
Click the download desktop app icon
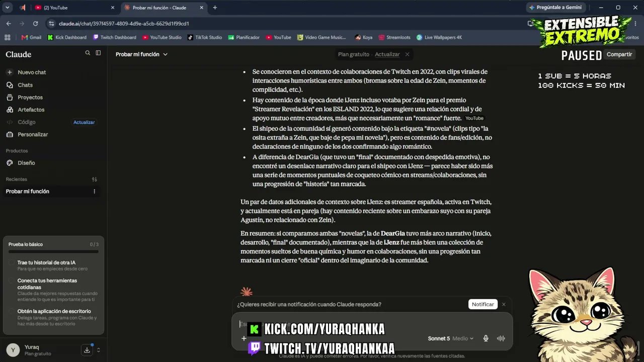click(x=87, y=350)
